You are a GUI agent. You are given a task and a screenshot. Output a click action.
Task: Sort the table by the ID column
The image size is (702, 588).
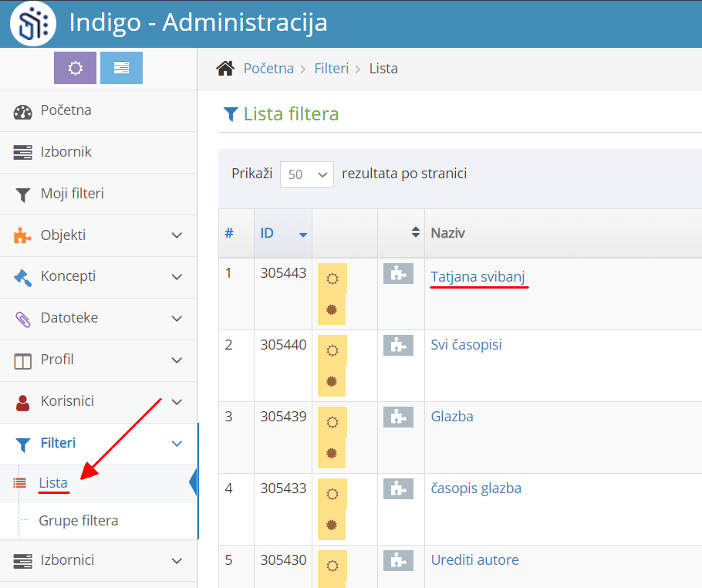click(266, 232)
